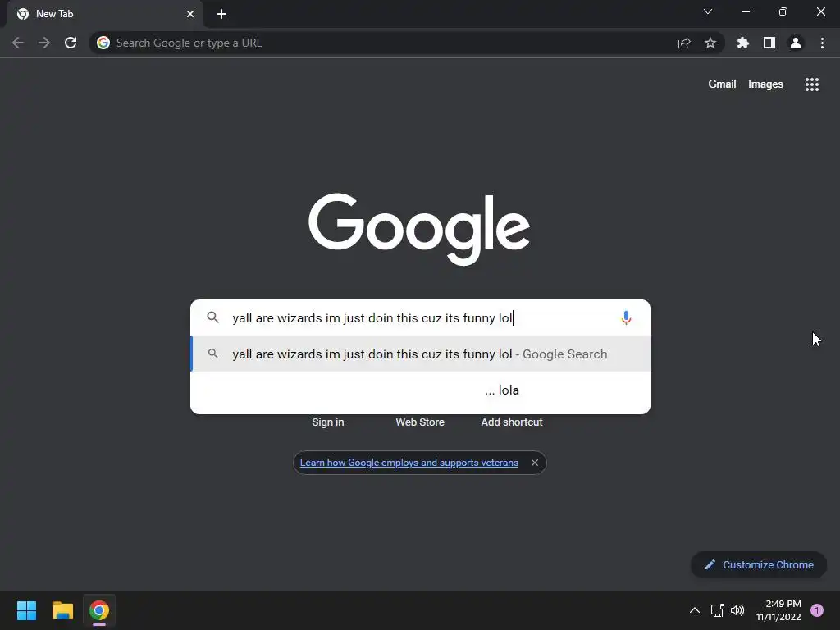Toggle the side panel icon
Screen dimensions: 840x630
click(x=769, y=43)
